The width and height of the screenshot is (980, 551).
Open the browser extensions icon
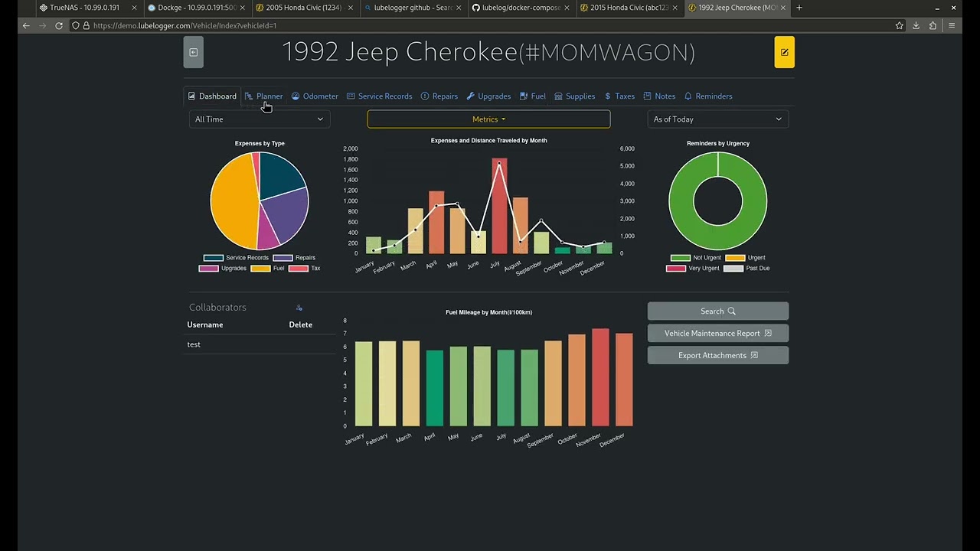point(933,25)
